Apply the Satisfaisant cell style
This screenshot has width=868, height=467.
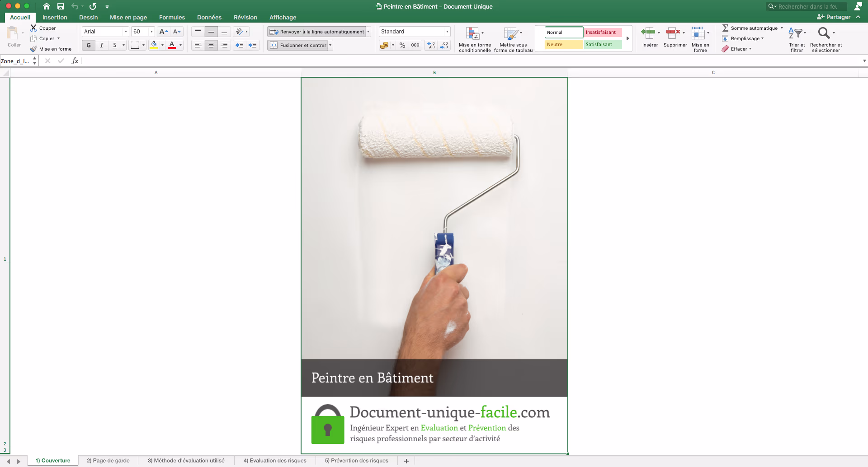pos(603,44)
